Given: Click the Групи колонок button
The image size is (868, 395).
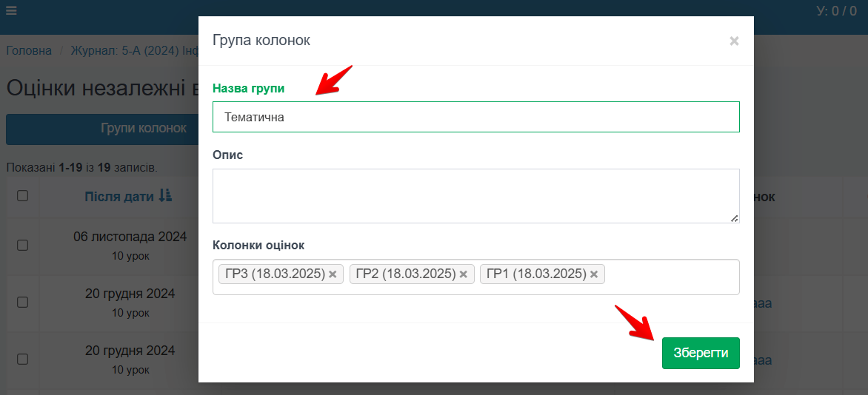Looking at the screenshot, I should click(102, 129).
